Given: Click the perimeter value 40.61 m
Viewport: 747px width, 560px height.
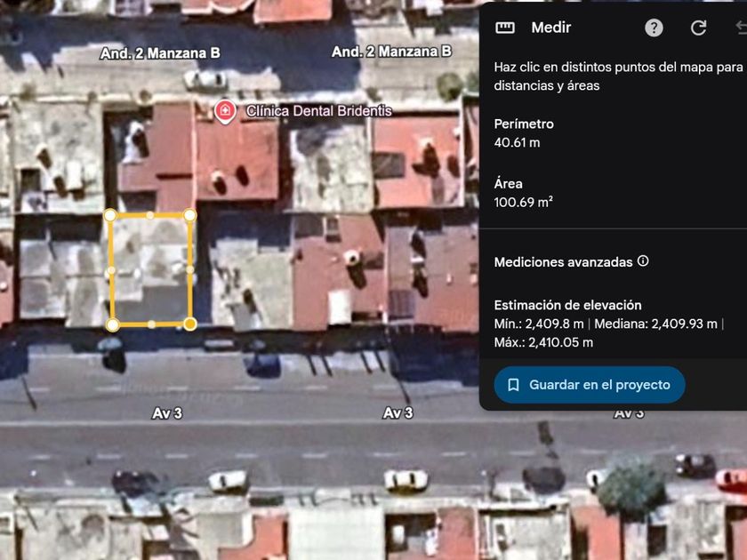Looking at the screenshot, I should [x=517, y=142].
